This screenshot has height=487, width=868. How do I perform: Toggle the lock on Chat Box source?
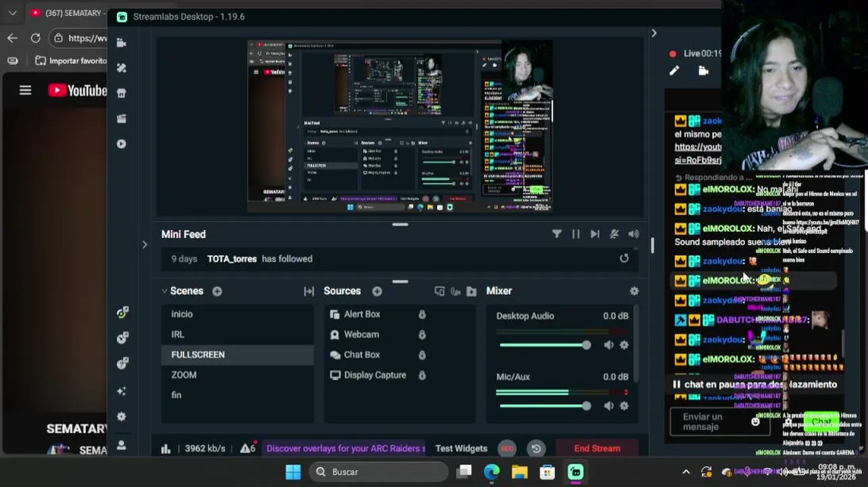pyautogui.click(x=422, y=354)
